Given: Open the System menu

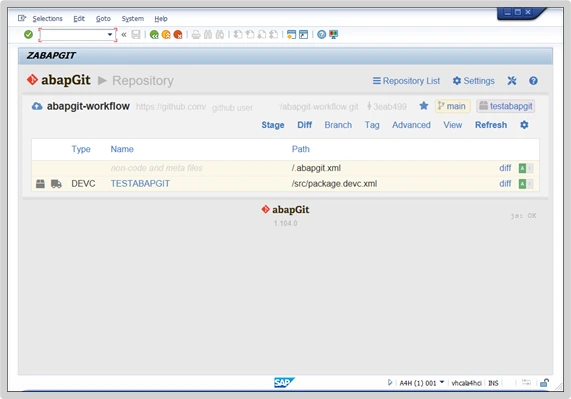Looking at the screenshot, I should coord(133,19).
